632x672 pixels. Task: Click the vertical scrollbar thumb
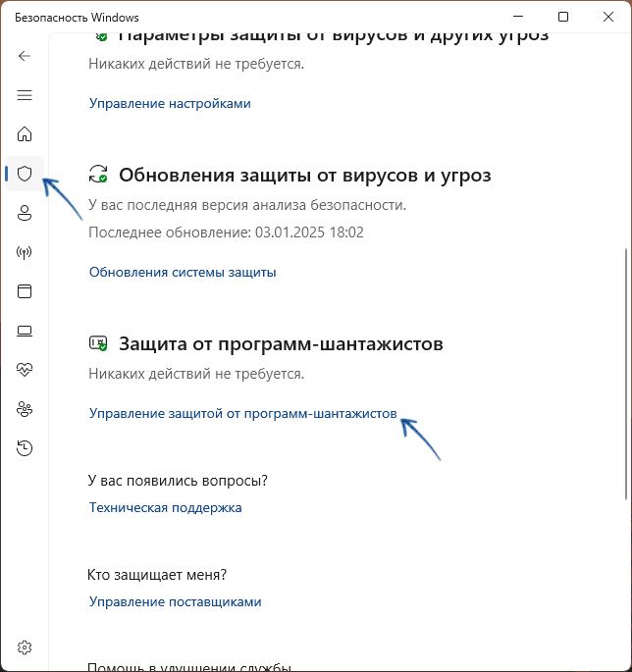(627, 374)
